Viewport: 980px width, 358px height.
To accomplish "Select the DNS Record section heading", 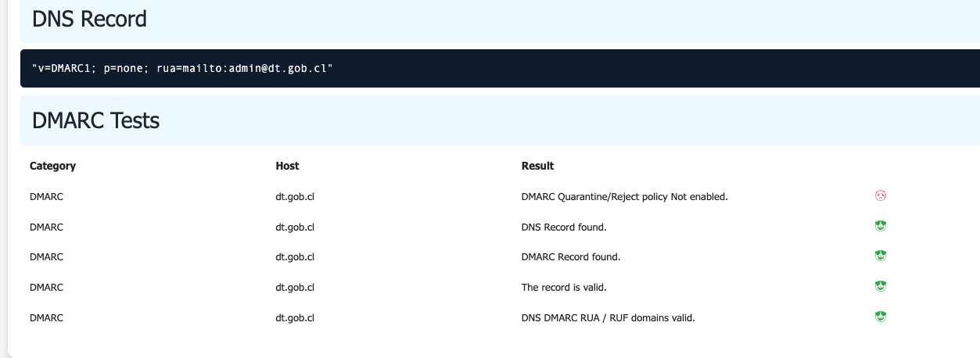I will pos(89,19).
